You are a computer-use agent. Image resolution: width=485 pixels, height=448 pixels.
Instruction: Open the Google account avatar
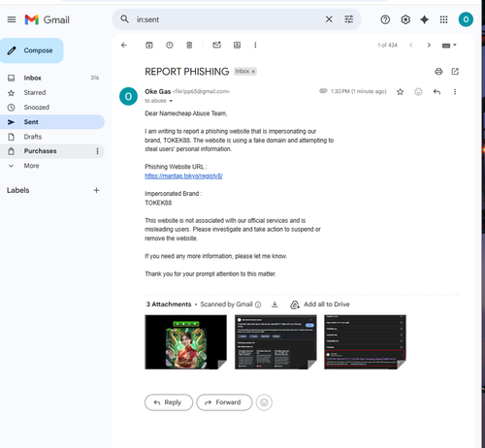tap(466, 19)
